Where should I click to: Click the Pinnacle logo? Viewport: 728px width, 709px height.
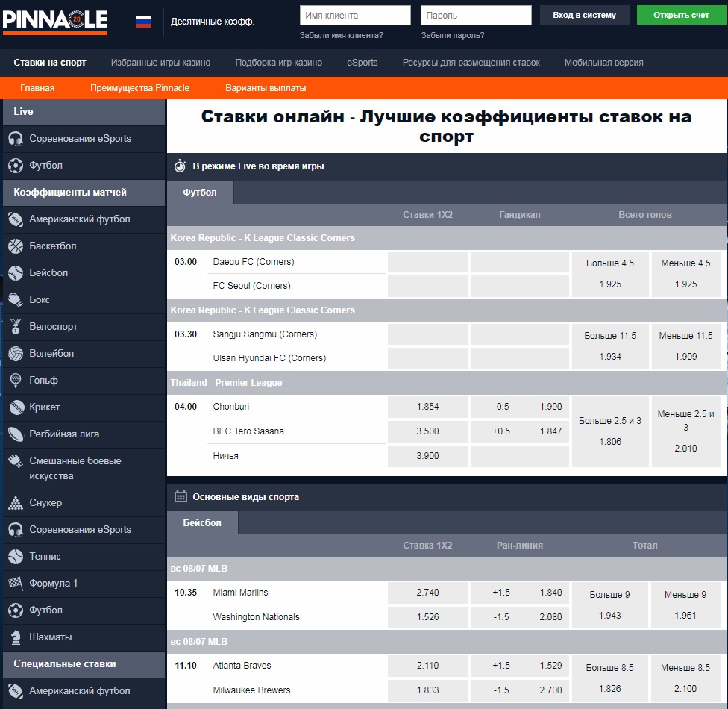pyautogui.click(x=56, y=19)
